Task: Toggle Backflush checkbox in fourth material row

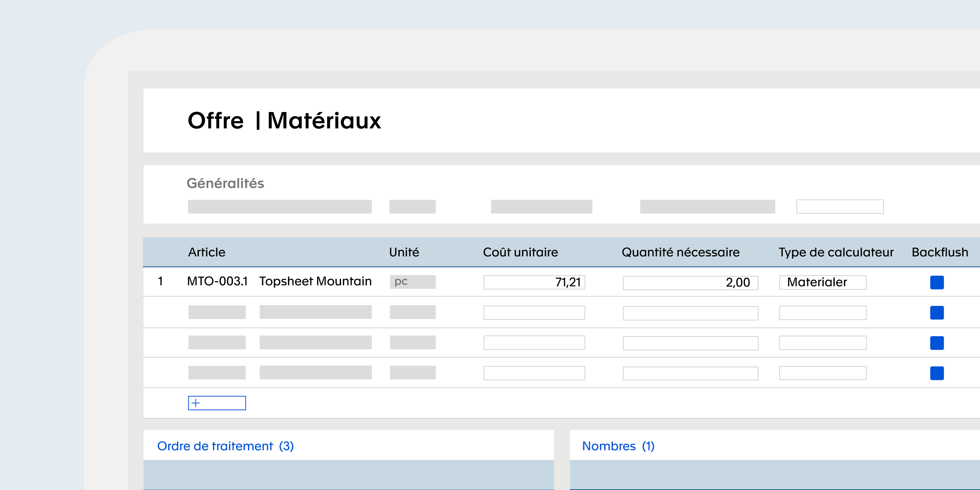Action: tap(937, 373)
